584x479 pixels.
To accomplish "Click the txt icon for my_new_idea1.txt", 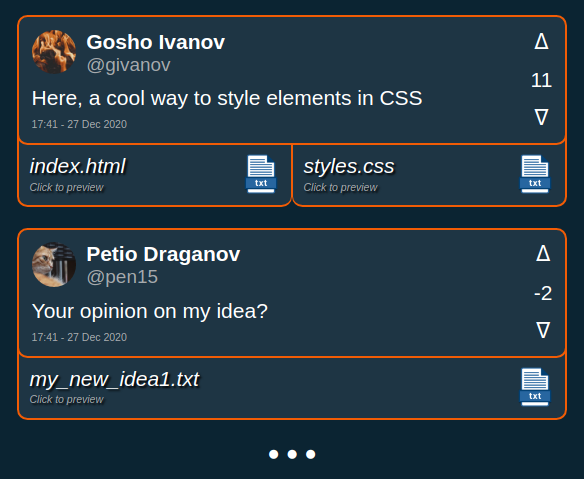I will click(535, 387).
